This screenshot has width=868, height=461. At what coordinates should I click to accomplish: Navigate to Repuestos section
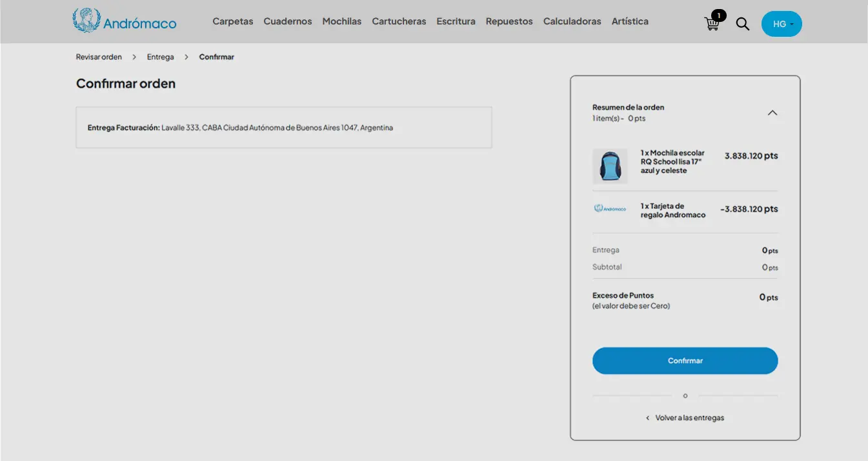click(509, 21)
